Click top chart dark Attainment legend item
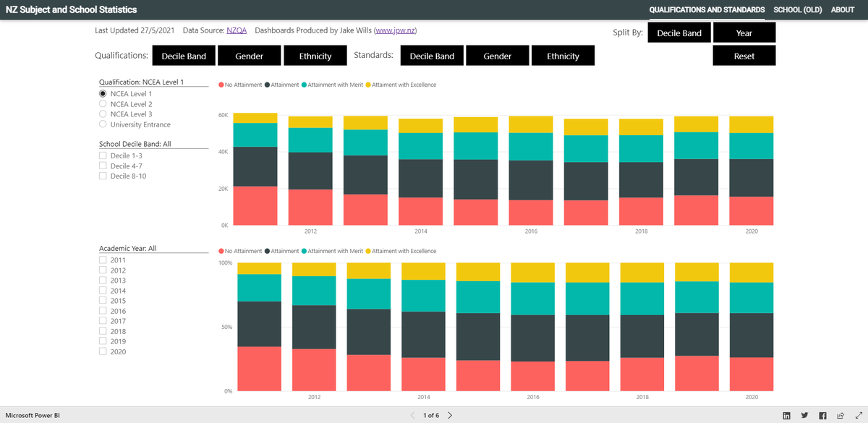This screenshot has height=423, width=868. [283, 85]
